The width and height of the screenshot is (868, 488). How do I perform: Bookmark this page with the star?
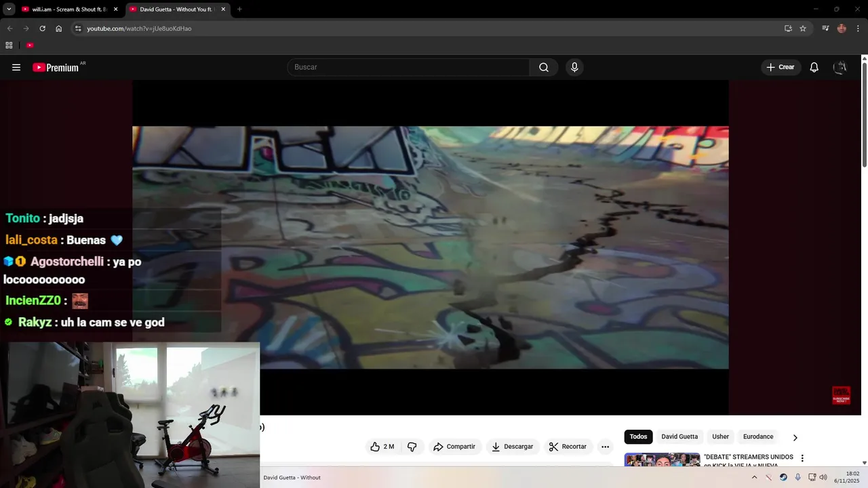(x=803, y=28)
